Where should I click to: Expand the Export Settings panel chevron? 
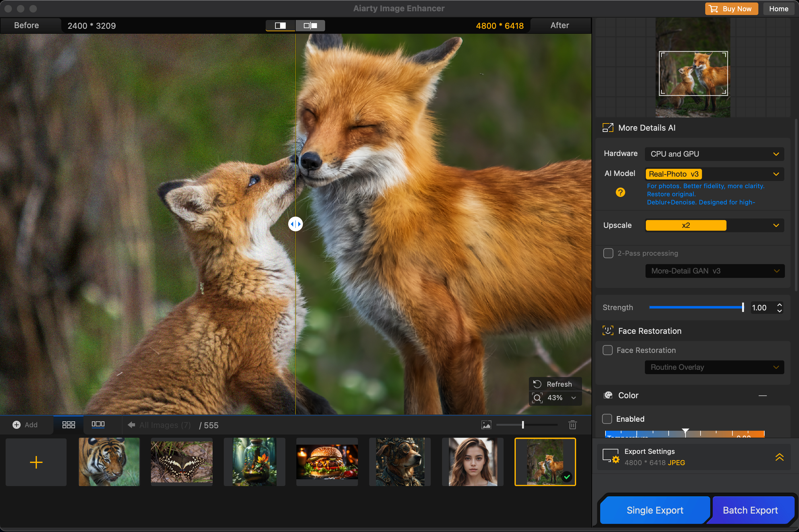pos(779,457)
